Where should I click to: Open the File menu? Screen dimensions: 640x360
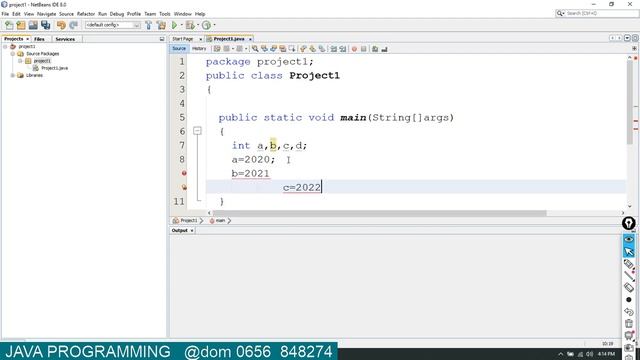5,14
